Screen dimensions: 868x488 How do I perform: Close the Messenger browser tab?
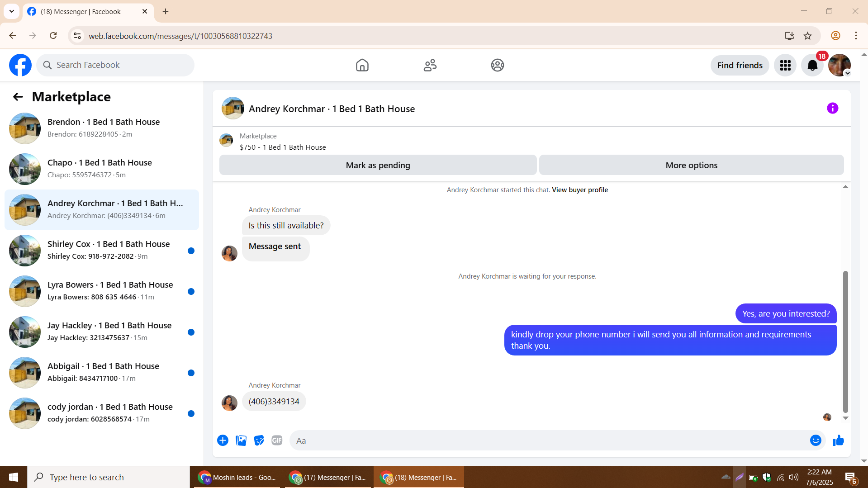[x=145, y=11]
